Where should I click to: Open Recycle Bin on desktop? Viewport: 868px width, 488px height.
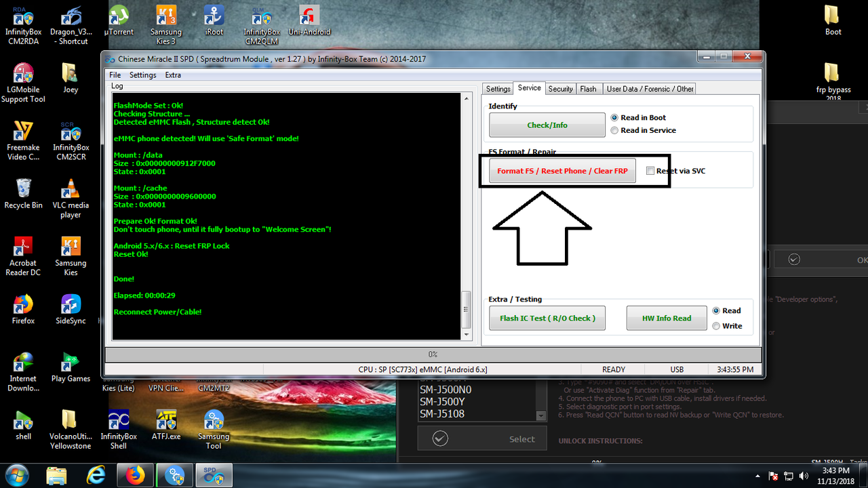23,193
